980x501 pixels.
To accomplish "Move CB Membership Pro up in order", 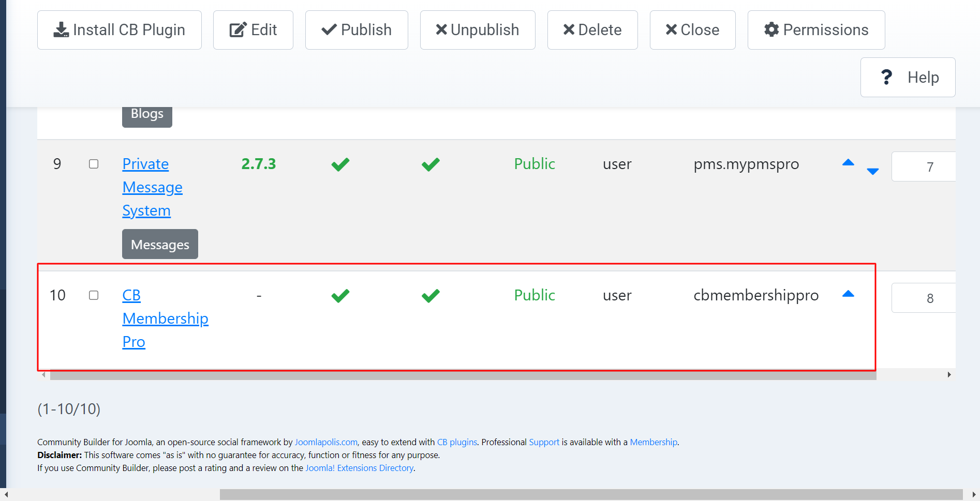I will tap(848, 294).
